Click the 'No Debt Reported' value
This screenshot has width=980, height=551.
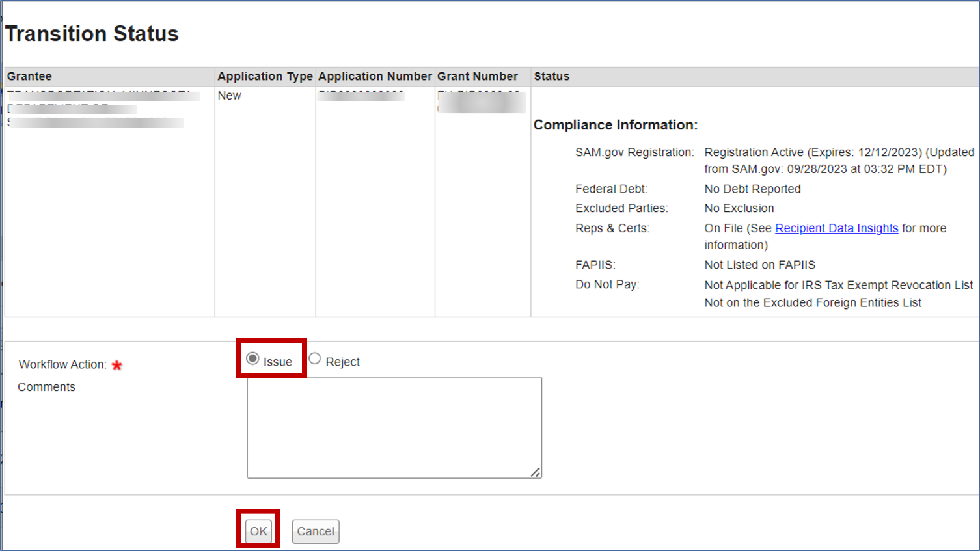coord(752,189)
